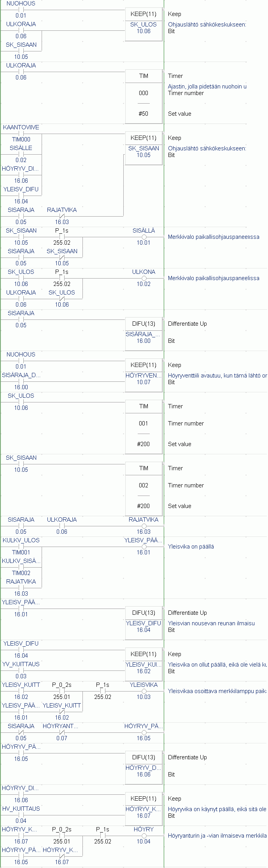Select the KULKV_ULOS TIM001 contact
Screen dimensions: 268x868
[x=21, y=547]
